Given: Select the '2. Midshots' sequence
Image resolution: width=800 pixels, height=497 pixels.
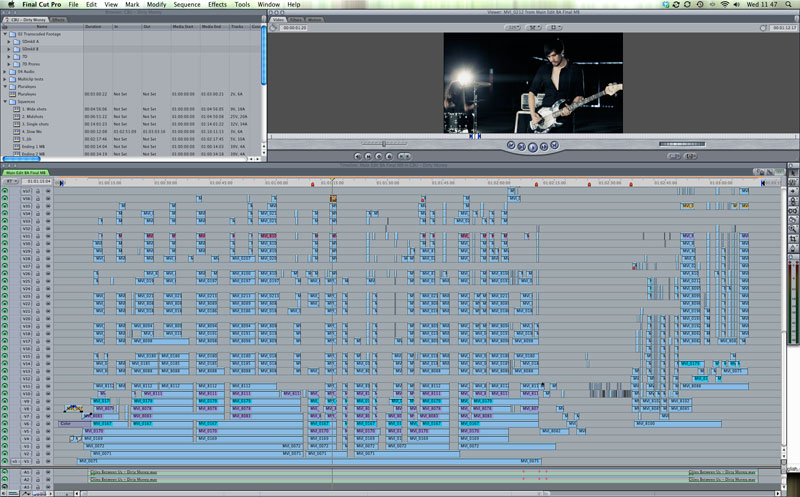Looking at the screenshot, I should point(33,116).
